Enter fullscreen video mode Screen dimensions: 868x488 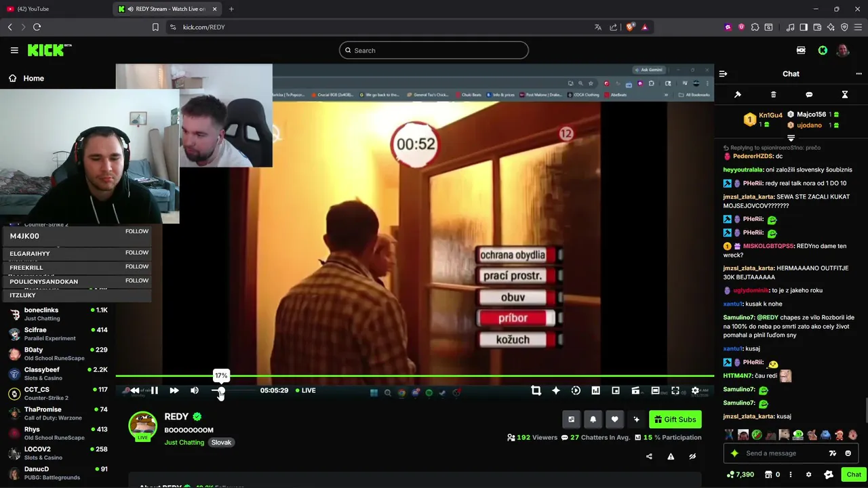click(x=675, y=390)
